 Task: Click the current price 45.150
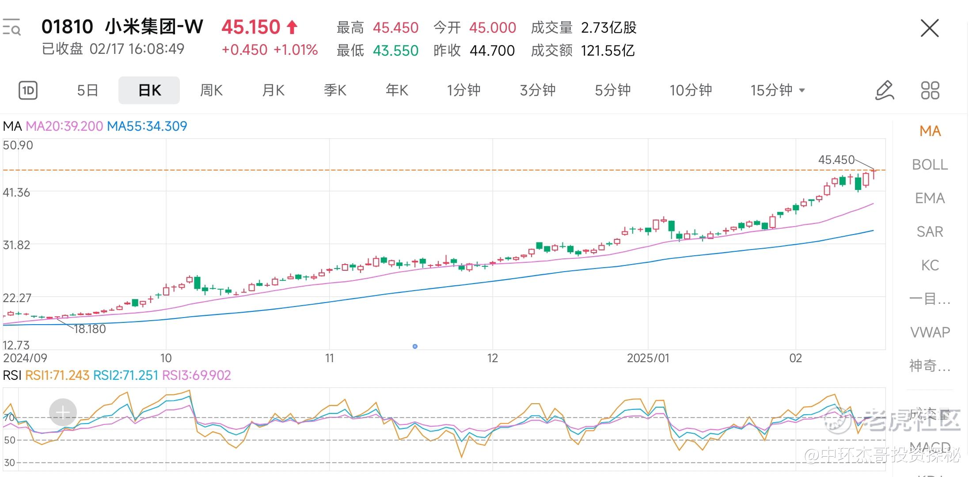coord(251,27)
